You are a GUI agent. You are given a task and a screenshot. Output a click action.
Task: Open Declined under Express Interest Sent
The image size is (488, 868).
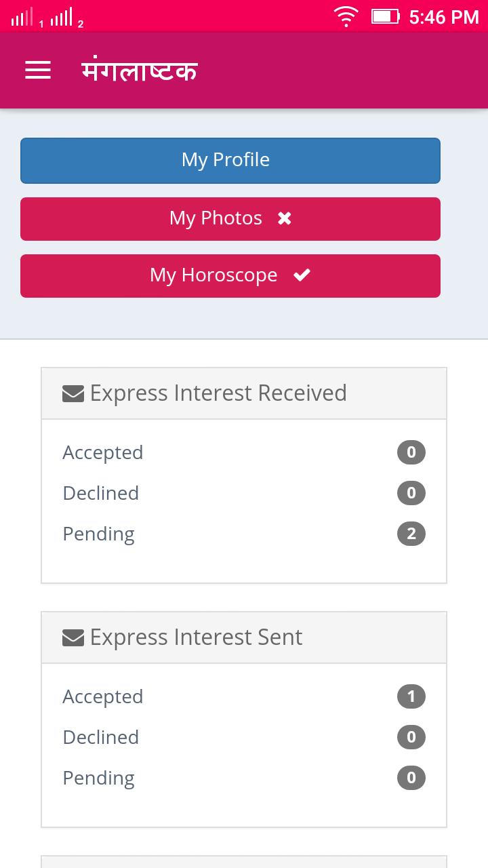click(101, 737)
